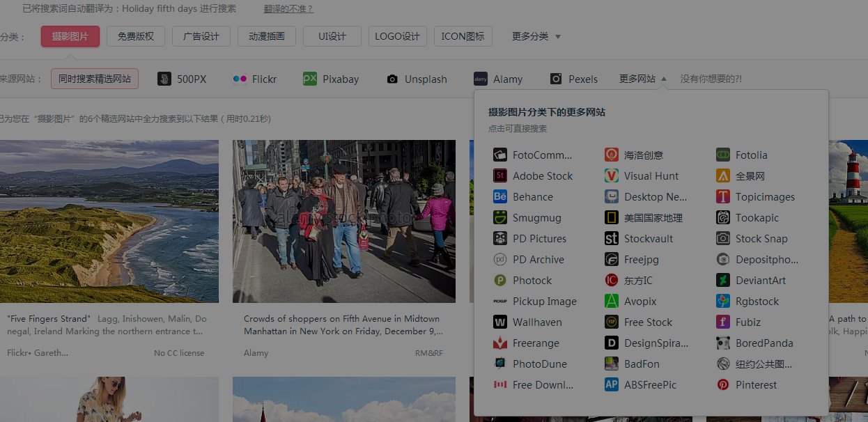Click the 没有你想要的?! link
Image resolution: width=868 pixels, height=422 pixels.
pos(711,79)
